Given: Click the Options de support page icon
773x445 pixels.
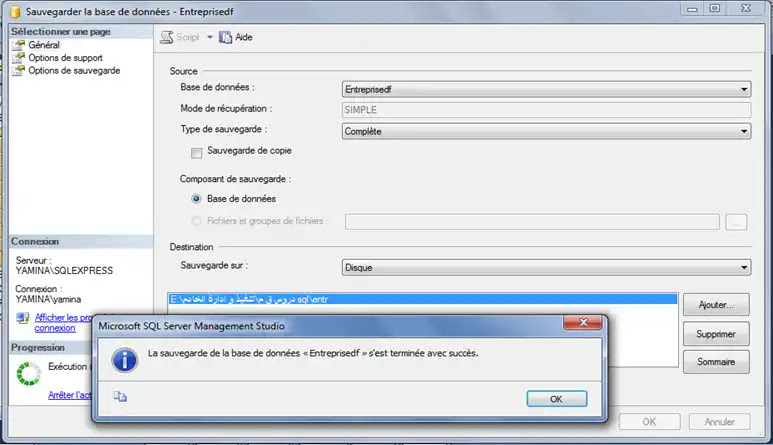Looking at the screenshot, I should click(19, 58).
